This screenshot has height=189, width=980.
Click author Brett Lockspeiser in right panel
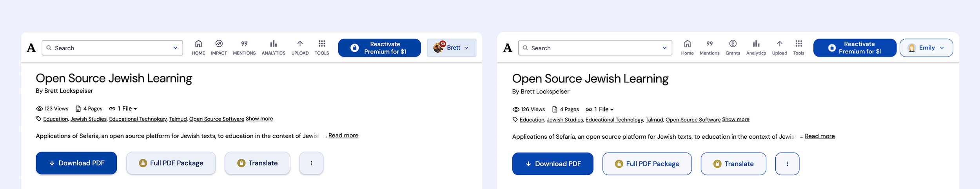pyautogui.click(x=545, y=92)
